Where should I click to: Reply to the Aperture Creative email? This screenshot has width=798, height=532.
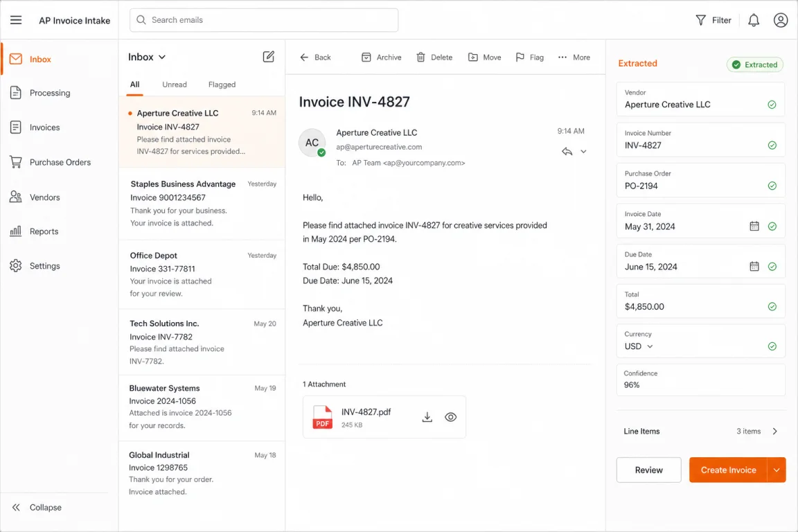click(x=567, y=151)
